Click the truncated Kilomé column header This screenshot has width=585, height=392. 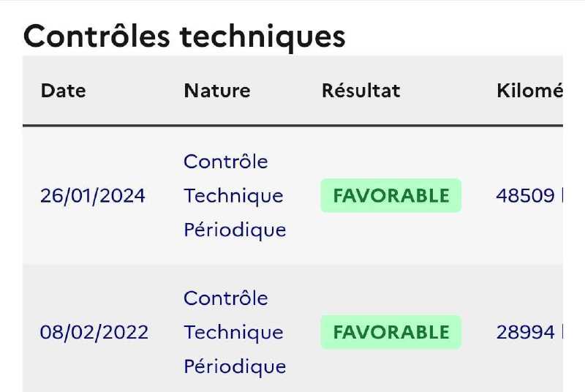(x=529, y=91)
